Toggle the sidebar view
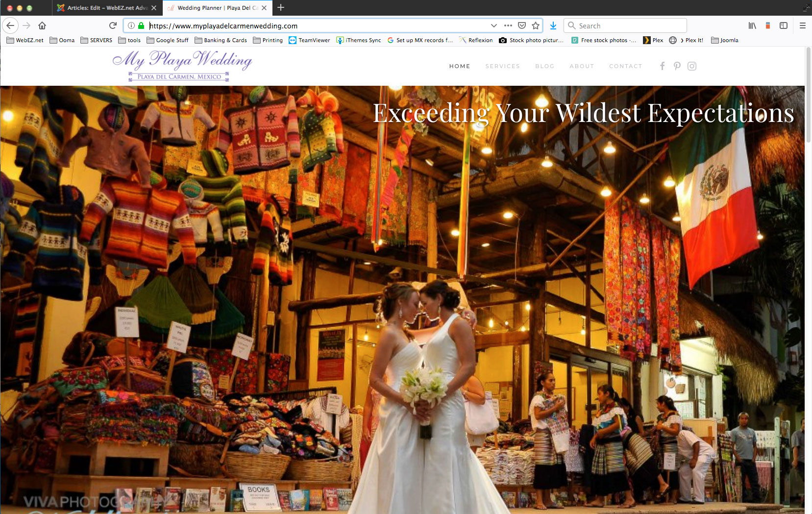This screenshot has height=514, width=812. coord(784,25)
